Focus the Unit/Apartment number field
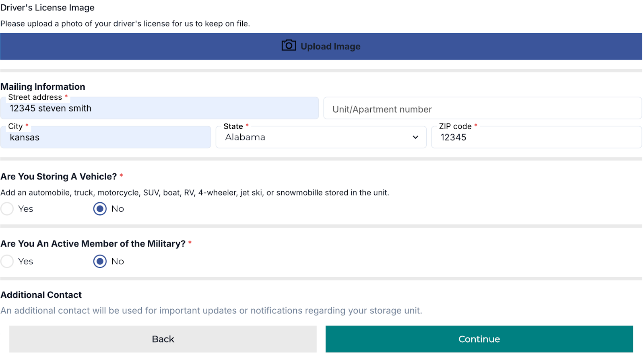This screenshot has width=644, height=356. [x=482, y=109]
